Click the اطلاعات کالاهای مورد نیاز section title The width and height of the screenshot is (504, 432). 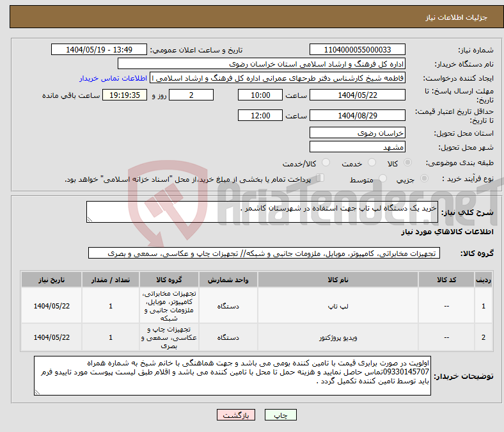(x=447, y=232)
